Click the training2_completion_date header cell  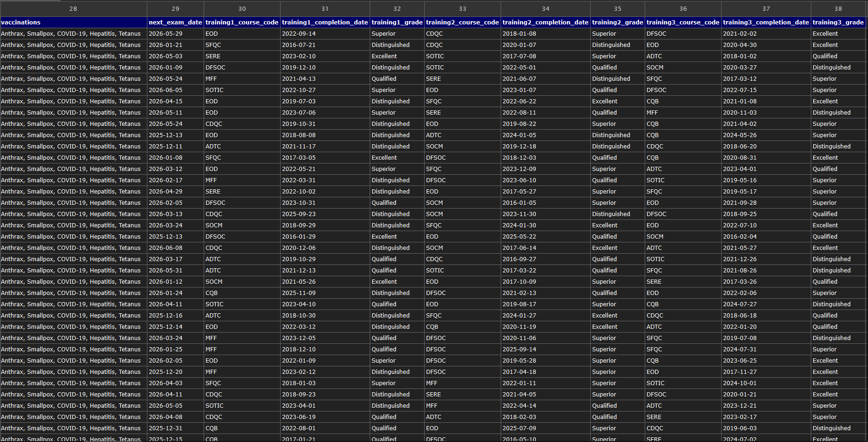545,22
